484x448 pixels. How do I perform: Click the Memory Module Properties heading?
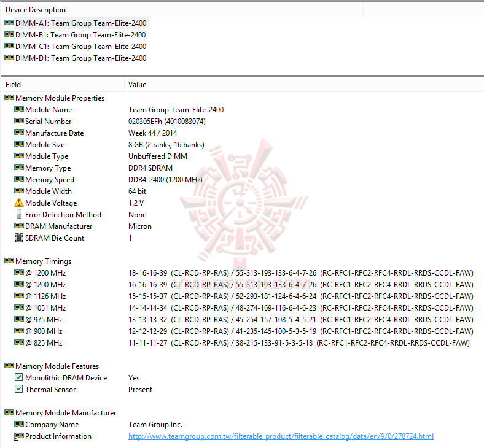60,98
